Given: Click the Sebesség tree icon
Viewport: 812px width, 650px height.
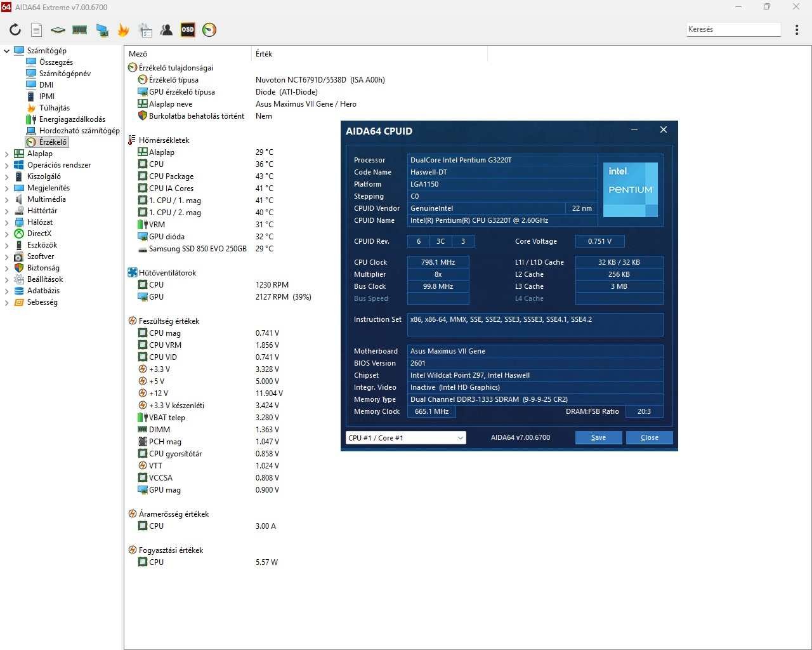Looking at the screenshot, I should pyautogui.click(x=19, y=302).
